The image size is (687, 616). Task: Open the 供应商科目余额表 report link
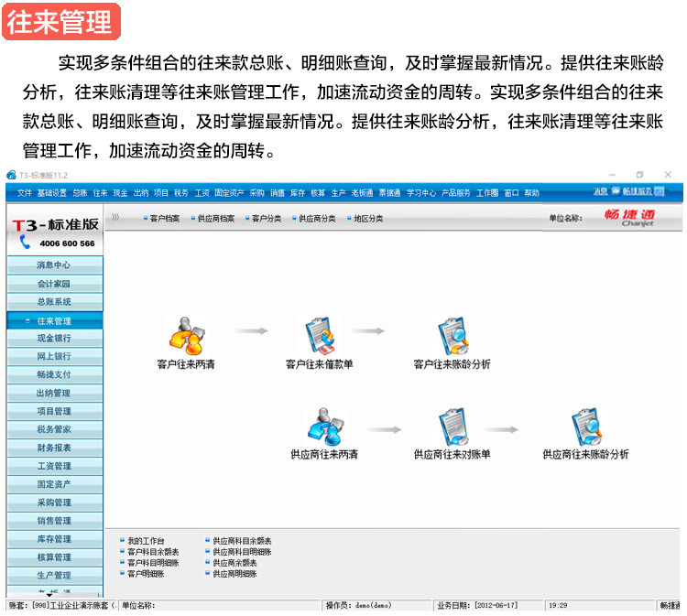pyautogui.click(x=242, y=541)
